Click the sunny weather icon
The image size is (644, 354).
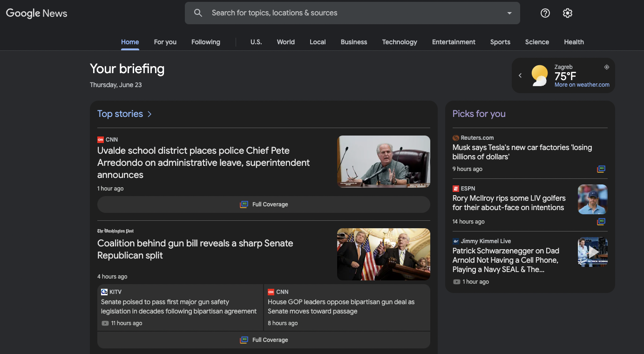540,75
